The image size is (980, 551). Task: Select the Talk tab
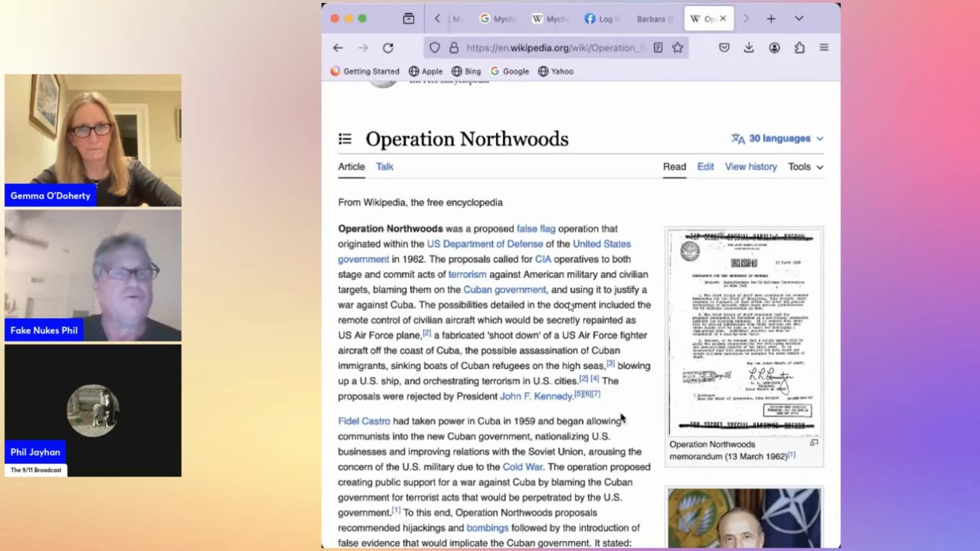coord(384,167)
